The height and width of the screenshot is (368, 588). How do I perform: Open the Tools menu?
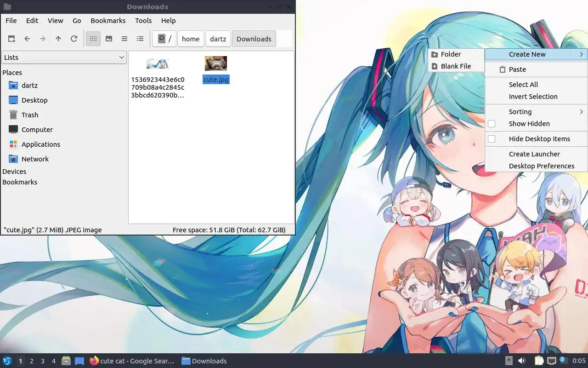click(x=143, y=21)
